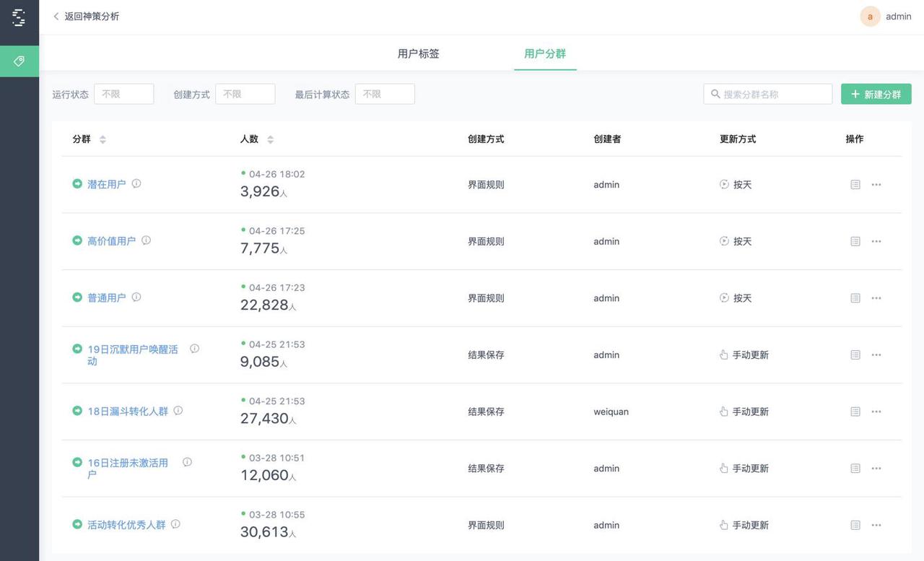Select the 用户分群 tab
The height and width of the screenshot is (561, 924).
pyautogui.click(x=545, y=53)
